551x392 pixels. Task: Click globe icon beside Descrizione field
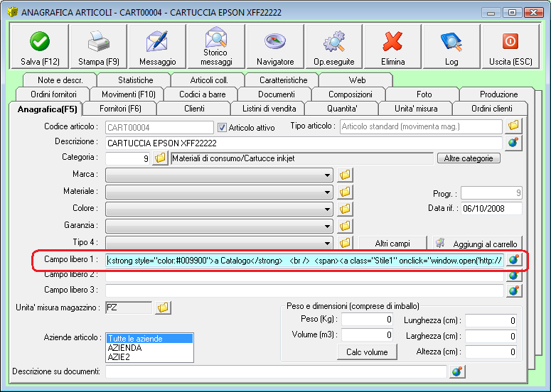pos(513,143)
